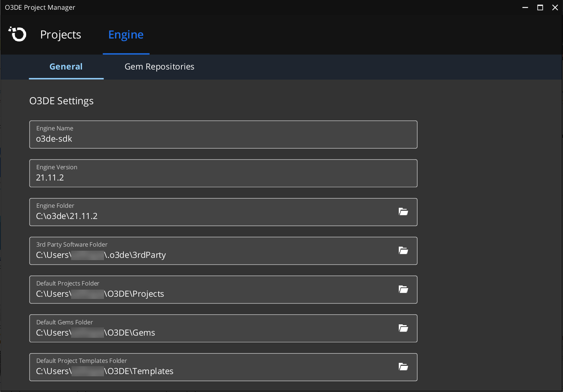Click inside the Engine Name field

(150, 139)
